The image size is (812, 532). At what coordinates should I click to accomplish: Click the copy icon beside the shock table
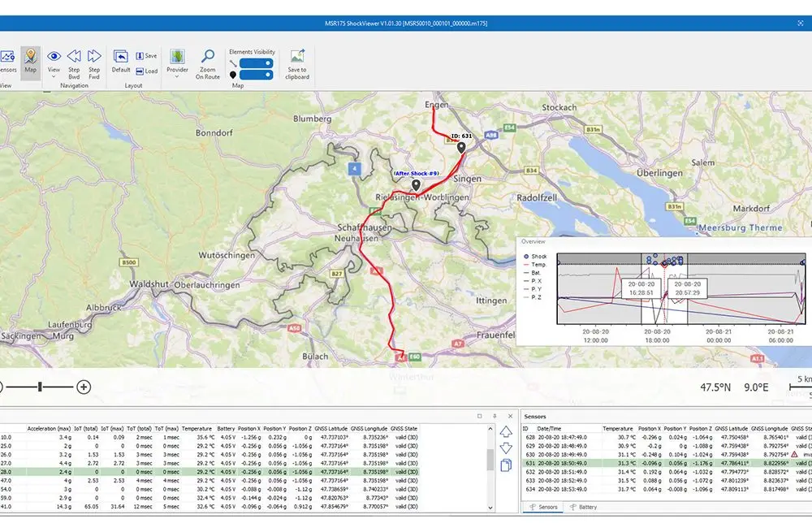pos(507,465)
